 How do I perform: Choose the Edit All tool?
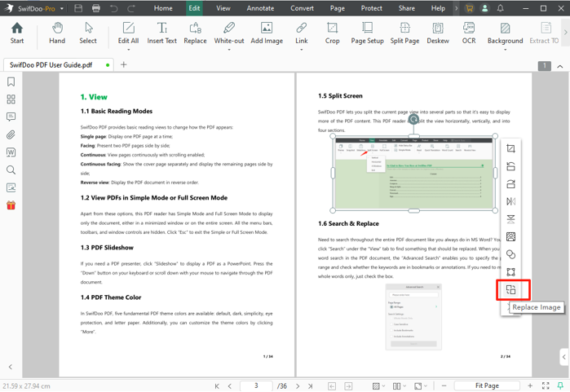tap(128, 33)
